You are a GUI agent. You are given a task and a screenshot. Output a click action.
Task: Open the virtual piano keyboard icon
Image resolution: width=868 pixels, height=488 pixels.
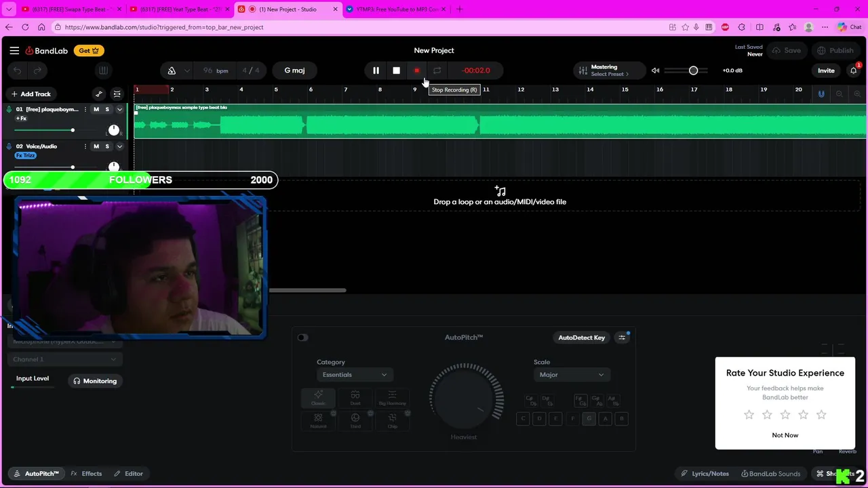click(x=103, y=70)
